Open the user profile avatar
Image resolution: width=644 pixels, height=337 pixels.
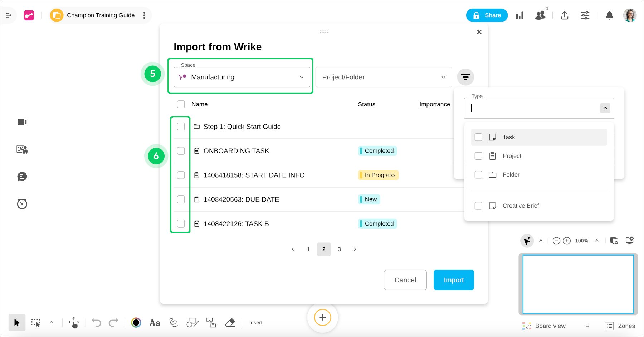tap(630, 15)
